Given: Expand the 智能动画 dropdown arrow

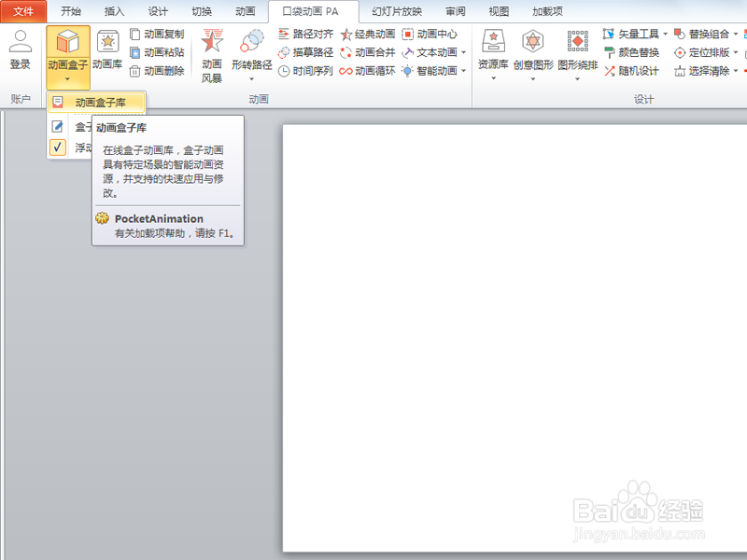Looking at the screenshot, I should coord(463,71).
